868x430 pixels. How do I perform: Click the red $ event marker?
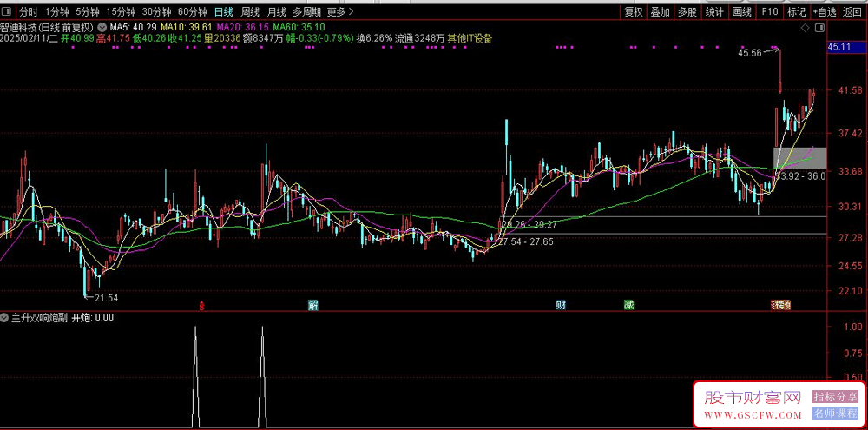point(202,304)
